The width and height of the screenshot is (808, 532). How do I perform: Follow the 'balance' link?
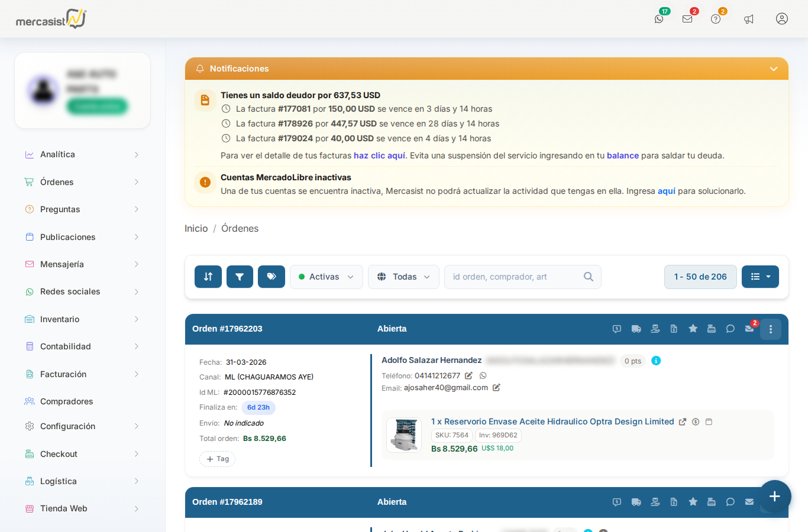coord(623,155)
